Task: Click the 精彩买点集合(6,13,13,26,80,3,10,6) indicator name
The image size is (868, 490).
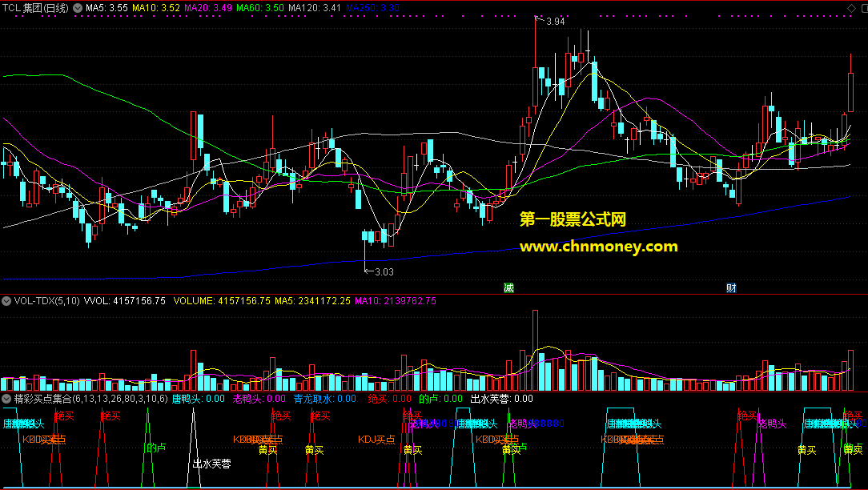Action: (90, 399)
